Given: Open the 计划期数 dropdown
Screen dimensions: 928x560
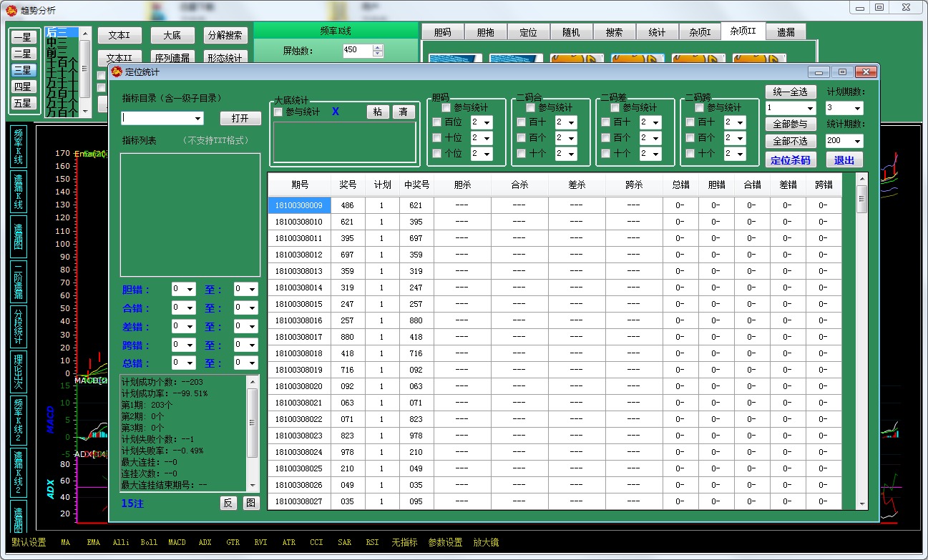Looking at the screenshot, I should pos(844,108).
